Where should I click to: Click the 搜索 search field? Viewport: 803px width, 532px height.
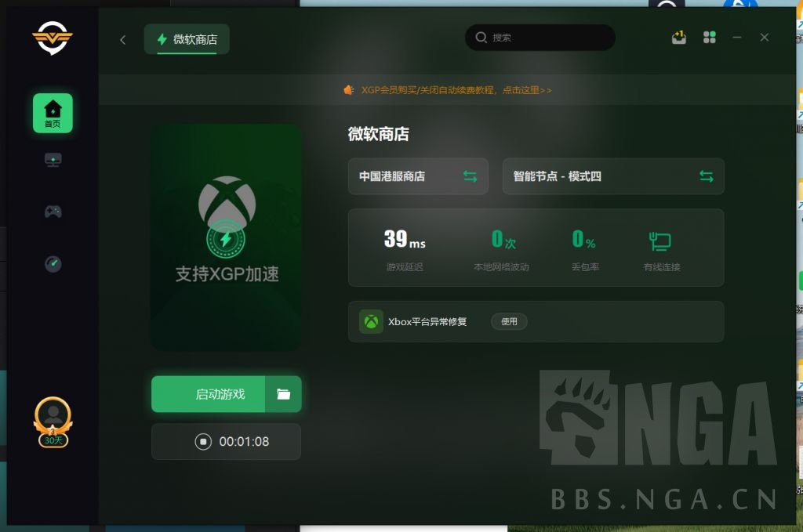(x=541, y=37)
